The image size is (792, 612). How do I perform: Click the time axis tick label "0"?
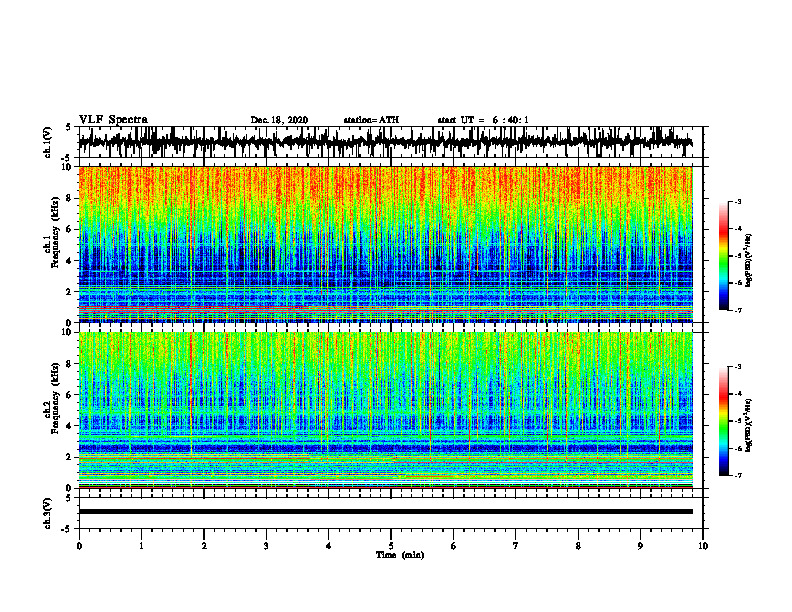(79, 546)
